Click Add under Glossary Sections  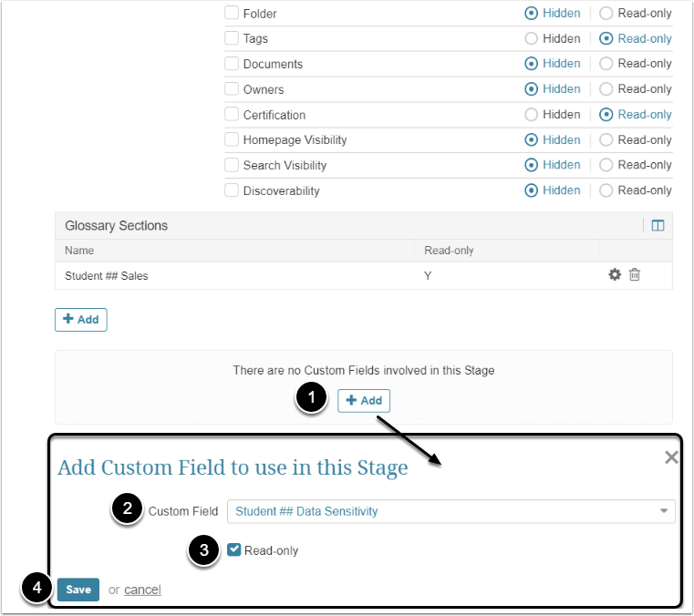(81, 320)
